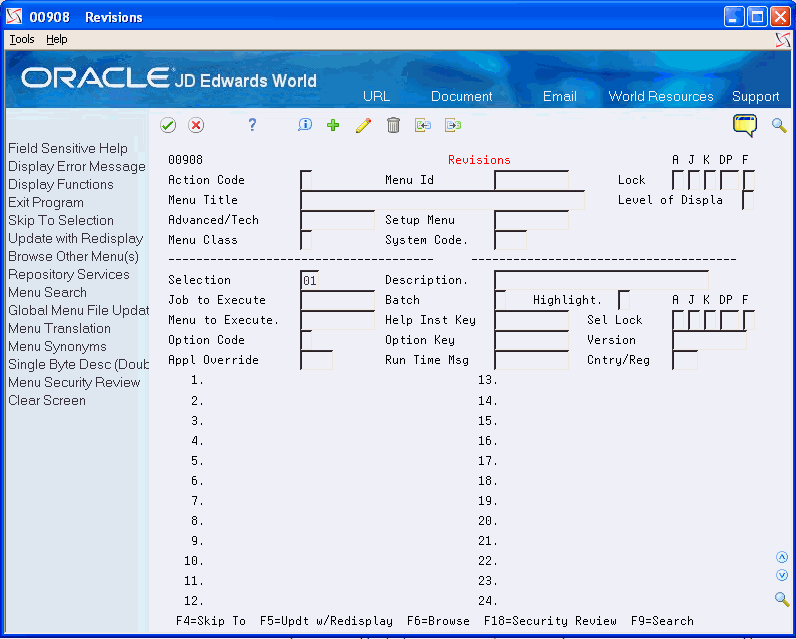Focus the Menu Title field
Screen dimensions: 796x639
442,200
